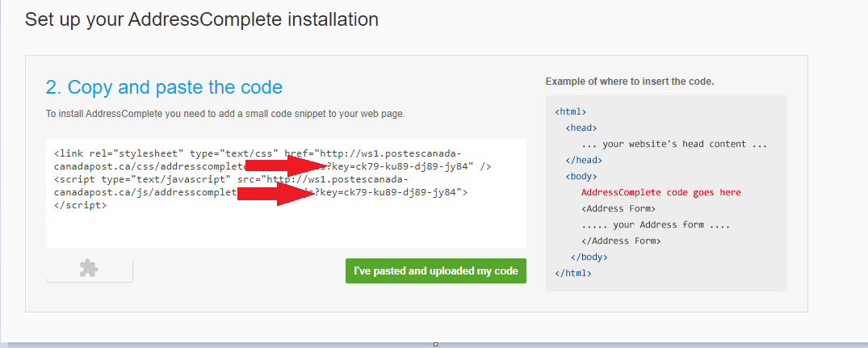Click the opening <head> tag in example
This screenshot has height=348, width=868.
coord(581,128)
